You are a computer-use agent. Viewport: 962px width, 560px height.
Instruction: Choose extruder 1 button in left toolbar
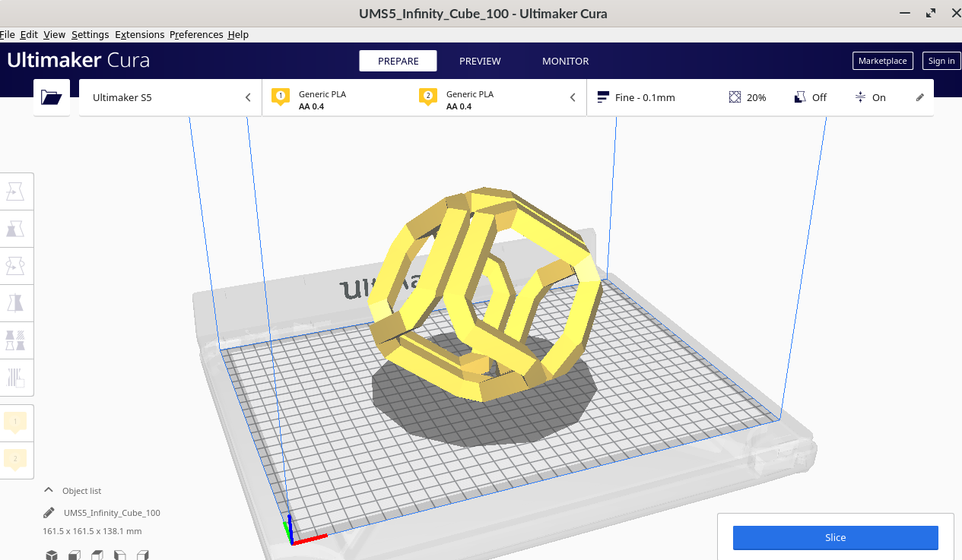point(16,422)
